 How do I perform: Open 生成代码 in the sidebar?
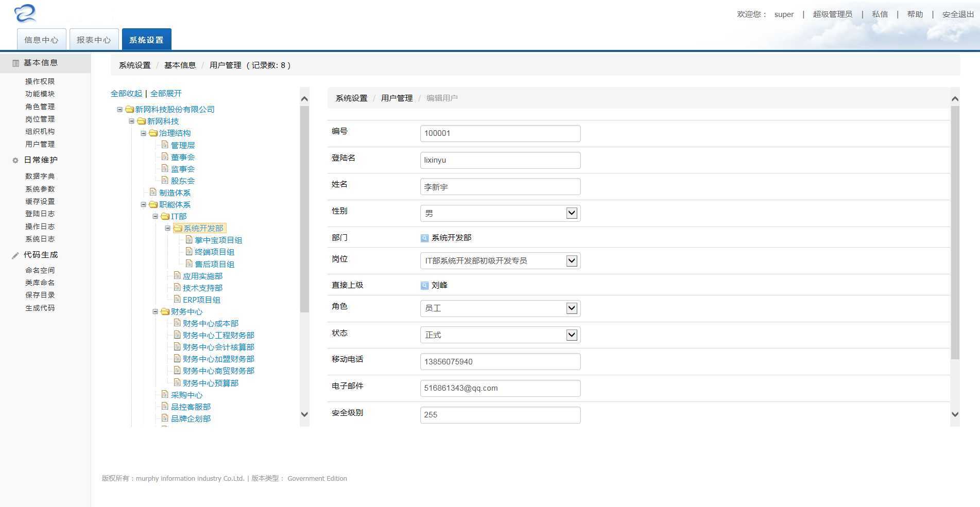coord(40,308)
